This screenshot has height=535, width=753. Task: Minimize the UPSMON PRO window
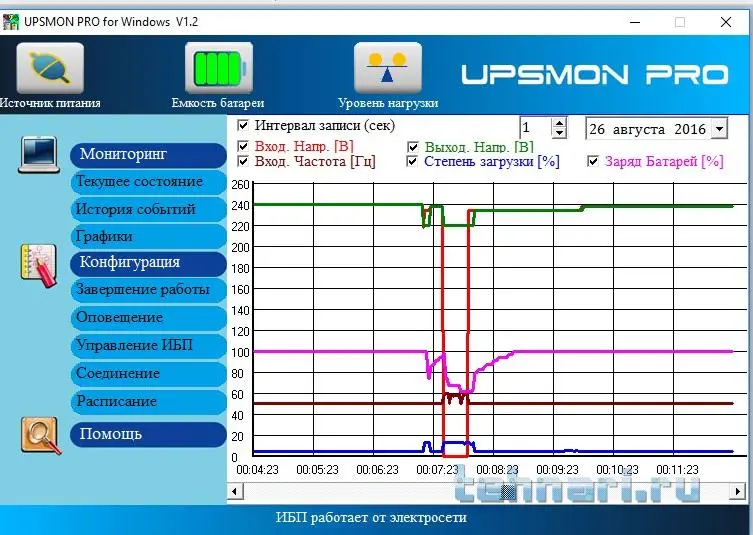(x=635, y=22)
